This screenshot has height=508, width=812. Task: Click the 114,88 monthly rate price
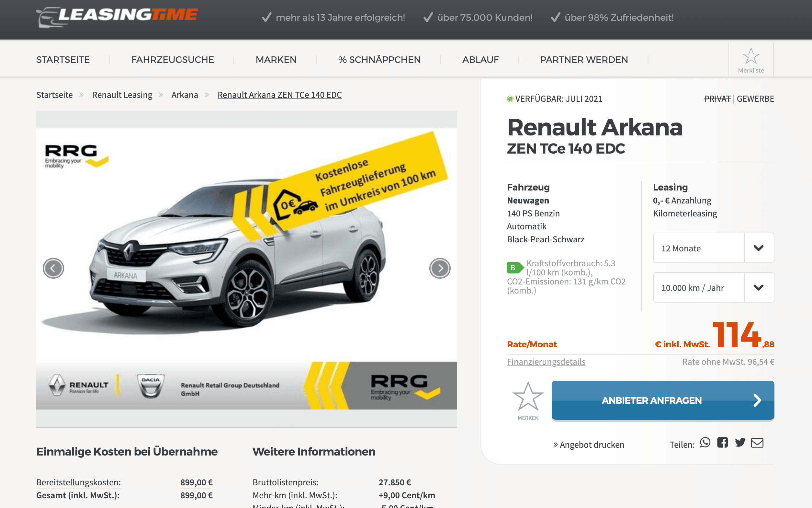point(743,335)
